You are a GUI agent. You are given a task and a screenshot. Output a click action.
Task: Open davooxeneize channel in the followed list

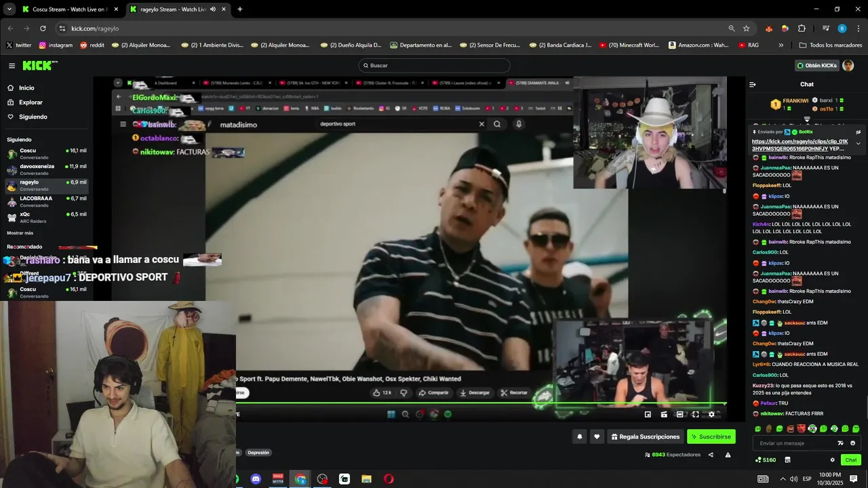(x=46, y=169)
